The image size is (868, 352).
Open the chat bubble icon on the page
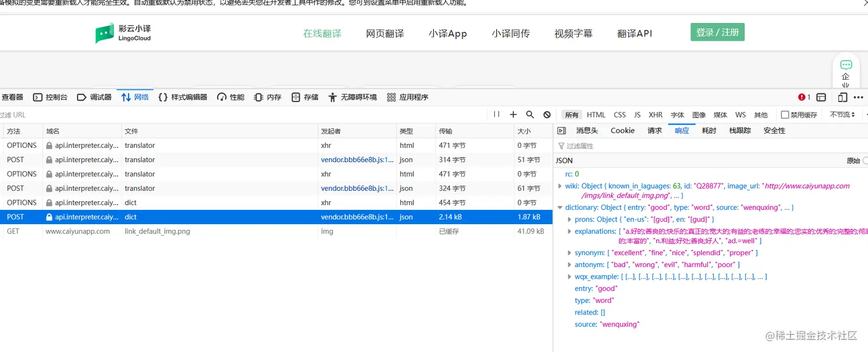pyautogui.click(x=846, y=65)
